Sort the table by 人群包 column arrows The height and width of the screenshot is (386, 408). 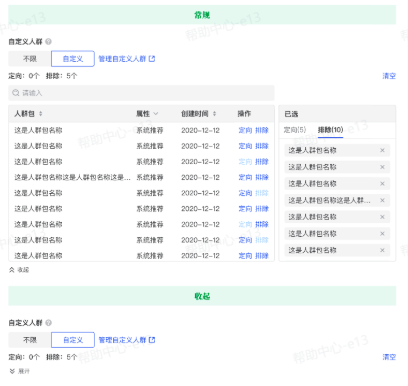tap(41, 114)
